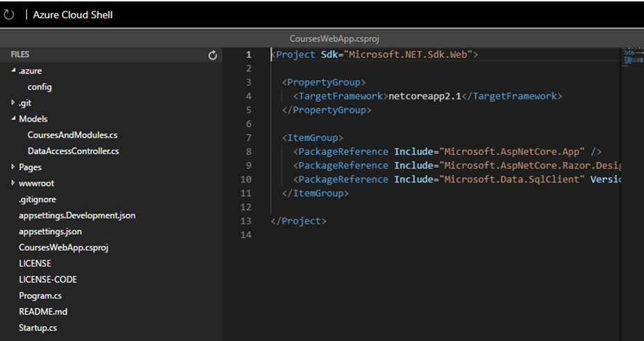644x341 pixels.
Task: Open appsettings.Development.json
Action: tap(77, 215)
